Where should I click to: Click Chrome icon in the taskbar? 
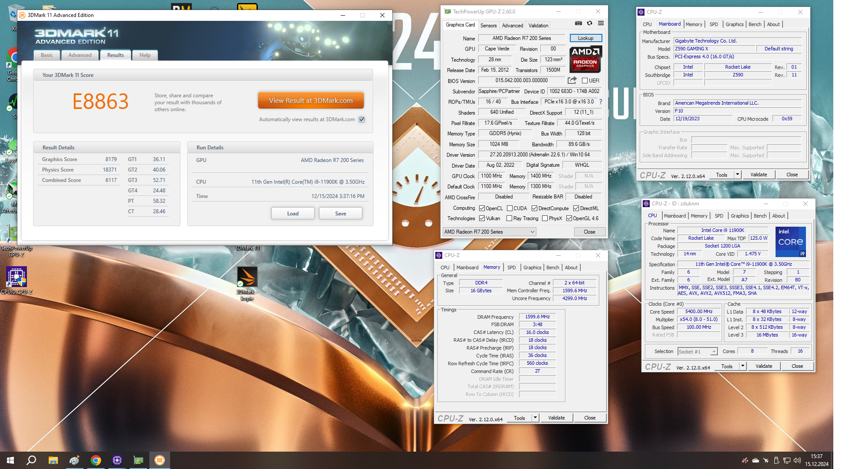tap(96, 460)
